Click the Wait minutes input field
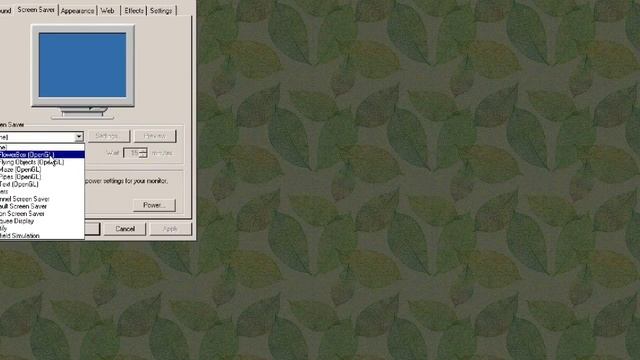This screenshot has height=360, width=640. 132,153
